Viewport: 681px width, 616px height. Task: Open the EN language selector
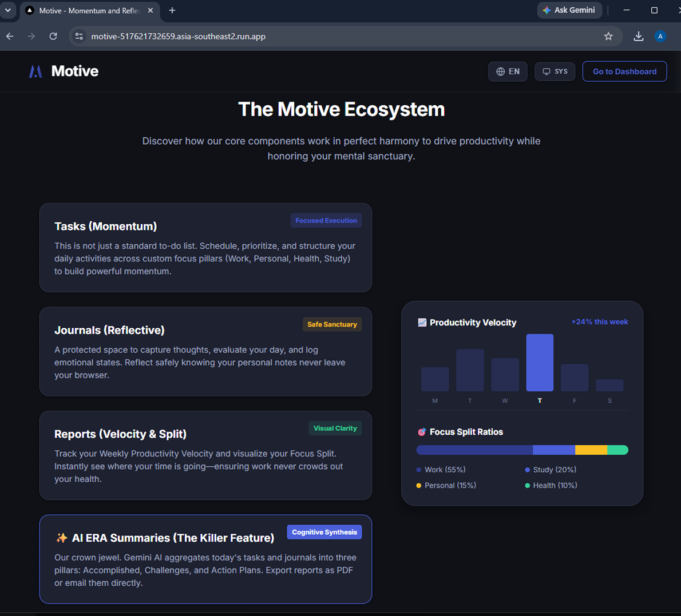click(x=508, y=71)
